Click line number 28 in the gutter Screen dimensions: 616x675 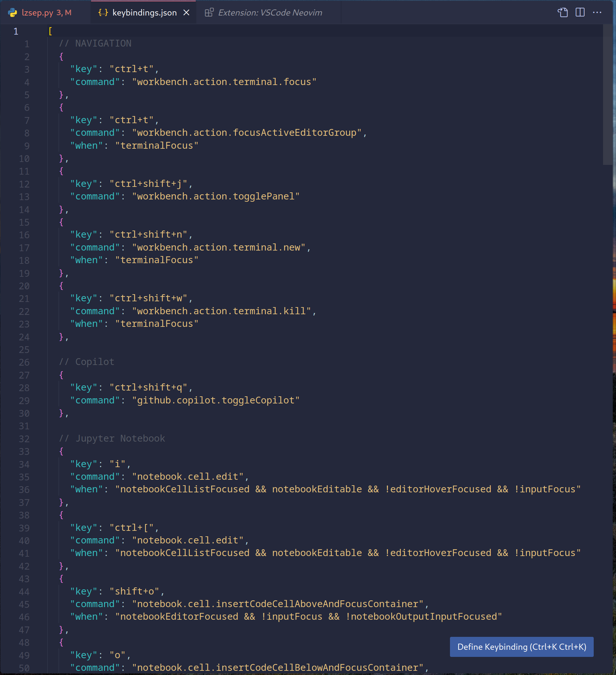24,388
